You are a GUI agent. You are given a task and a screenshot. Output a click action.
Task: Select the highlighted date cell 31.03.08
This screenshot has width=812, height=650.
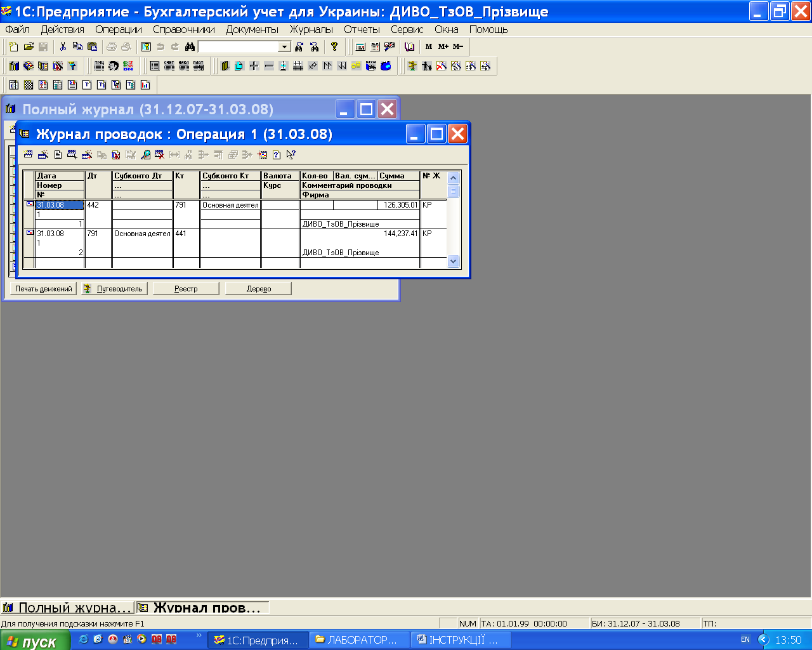click(x=60, y=205)
